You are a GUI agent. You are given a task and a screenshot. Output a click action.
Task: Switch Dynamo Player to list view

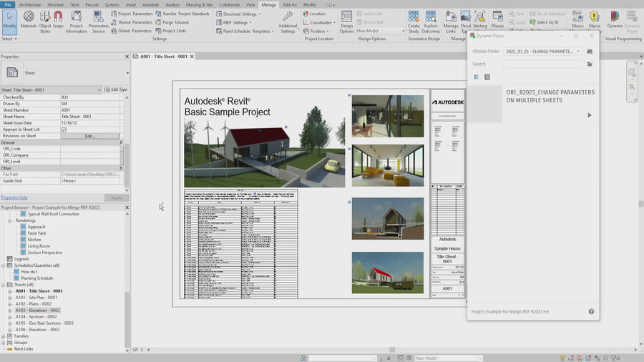pos(487,77)
